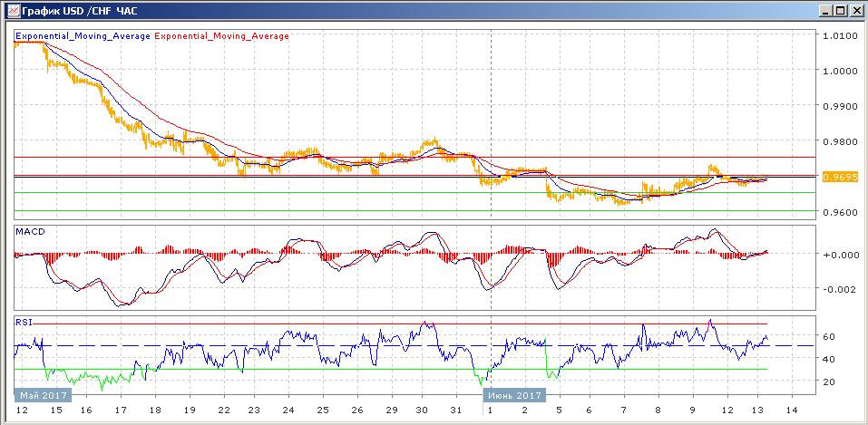Image resolution: width=868 pixels, height=425 pixels.
Task: Click the chart icon in the title bar
Action: (11, 11)
